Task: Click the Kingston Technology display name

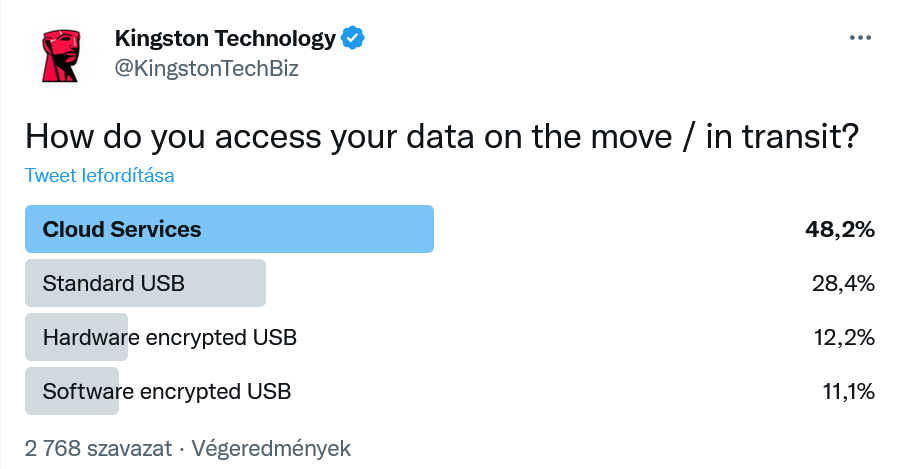Action: pos(225,39)
